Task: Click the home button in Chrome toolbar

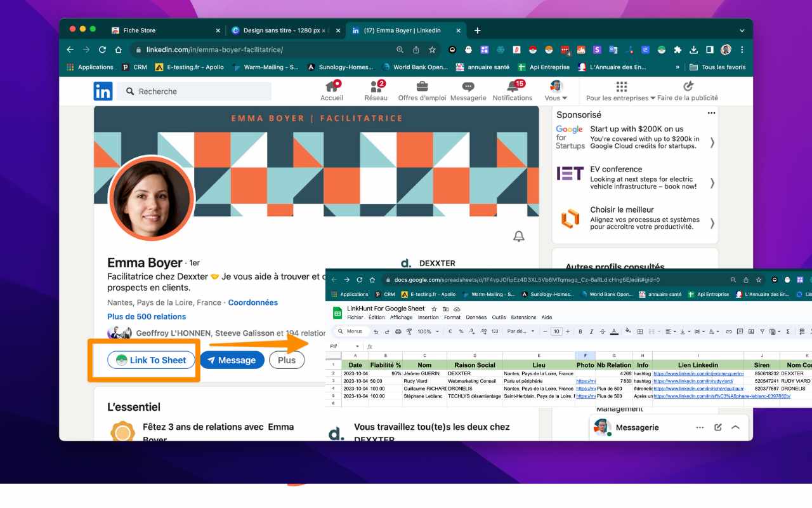Action: tap(118, 50)
